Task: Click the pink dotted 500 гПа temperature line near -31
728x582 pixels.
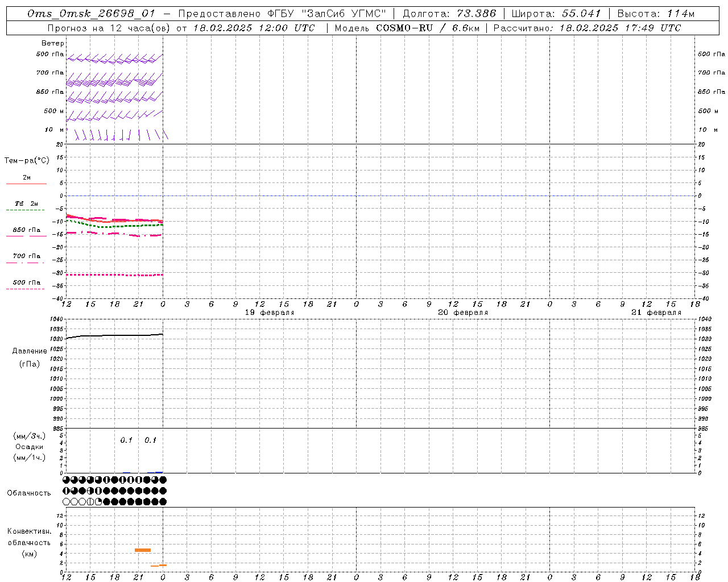Action: 114,275
